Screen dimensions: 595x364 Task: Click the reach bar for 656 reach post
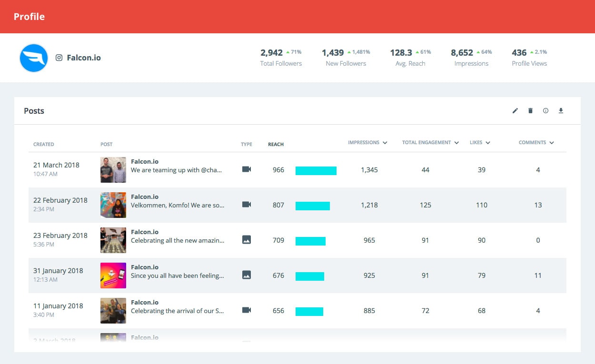pos(309,312)
